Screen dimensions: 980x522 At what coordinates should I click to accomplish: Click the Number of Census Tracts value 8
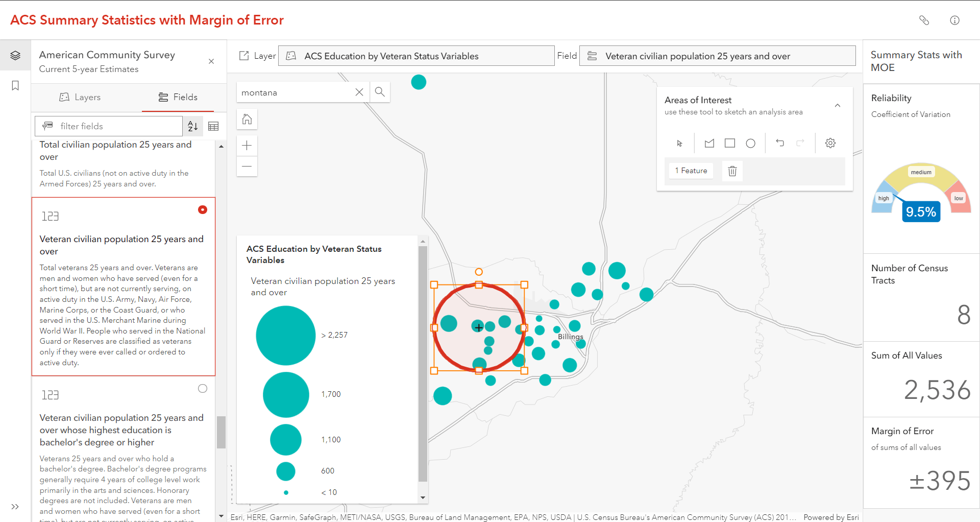pyautogui.click(x=964, y=315)
